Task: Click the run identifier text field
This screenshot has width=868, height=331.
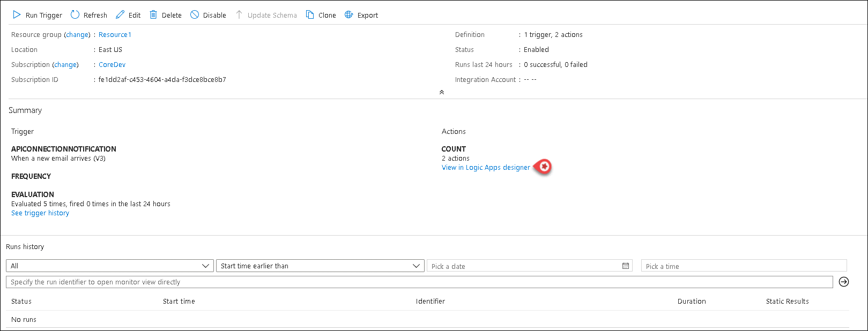Action: [418, 282]
